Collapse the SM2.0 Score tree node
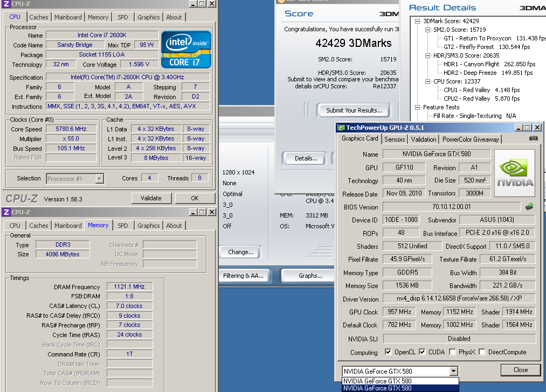Image resolution: width=546 pixels, height=392 pixels. coord(427,30)
